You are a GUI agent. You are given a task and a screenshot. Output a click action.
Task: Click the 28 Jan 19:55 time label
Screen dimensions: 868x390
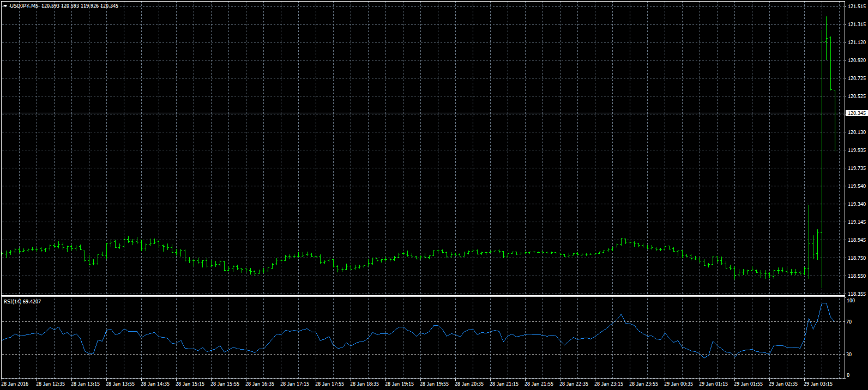(435, 384)
